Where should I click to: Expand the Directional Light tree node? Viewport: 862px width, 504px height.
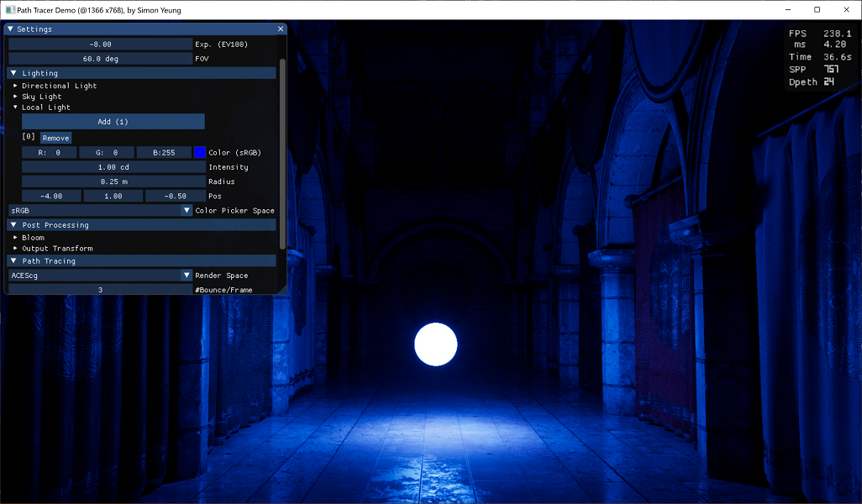pos(15,86)
